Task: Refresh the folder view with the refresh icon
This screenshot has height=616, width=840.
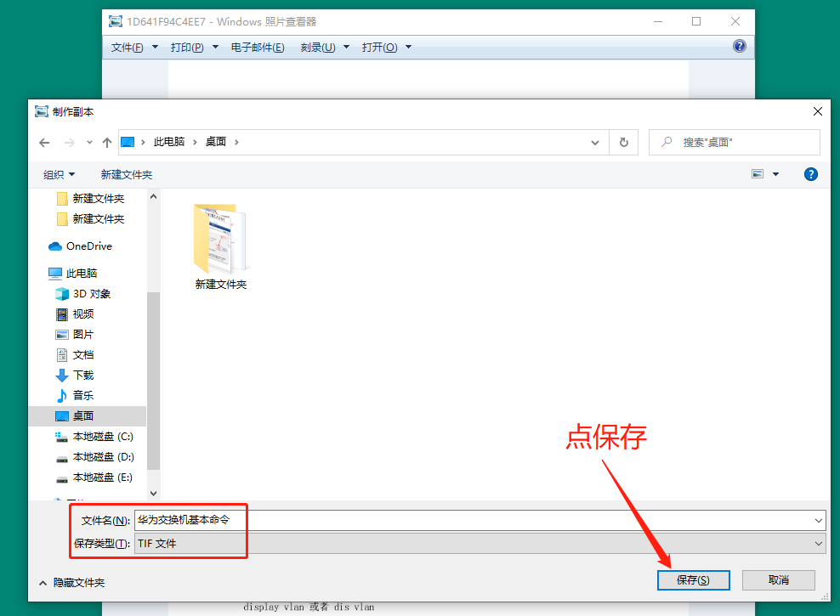Action: [x=623, y=142]
